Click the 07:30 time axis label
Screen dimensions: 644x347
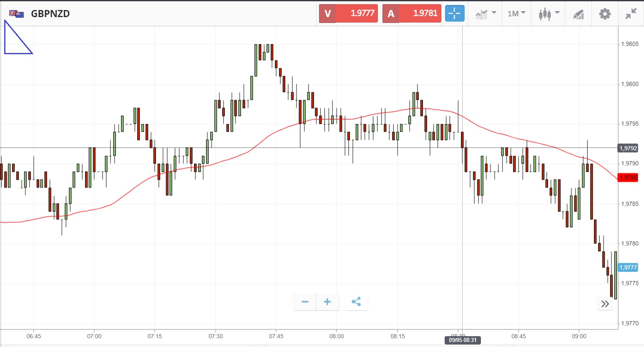(216, 336)
